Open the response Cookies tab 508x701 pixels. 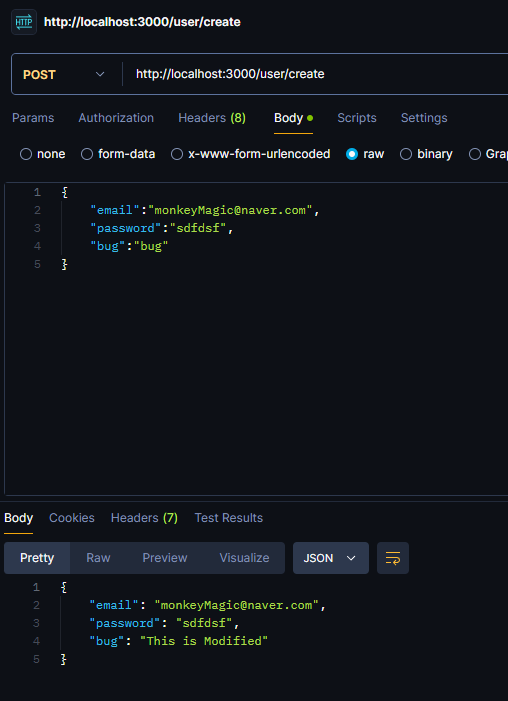[72, 518]
